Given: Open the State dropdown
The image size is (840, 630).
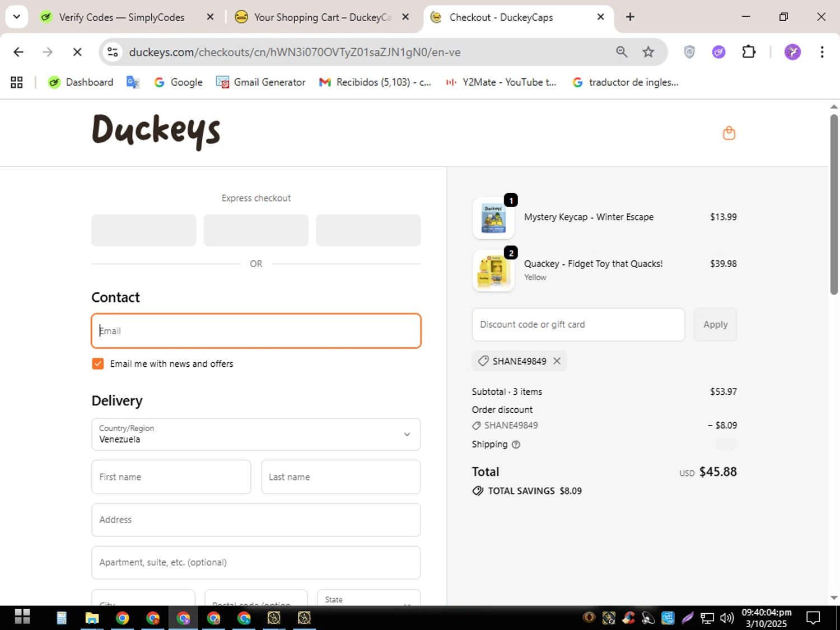Looking at the screenshot, I should tap(368, 598).
